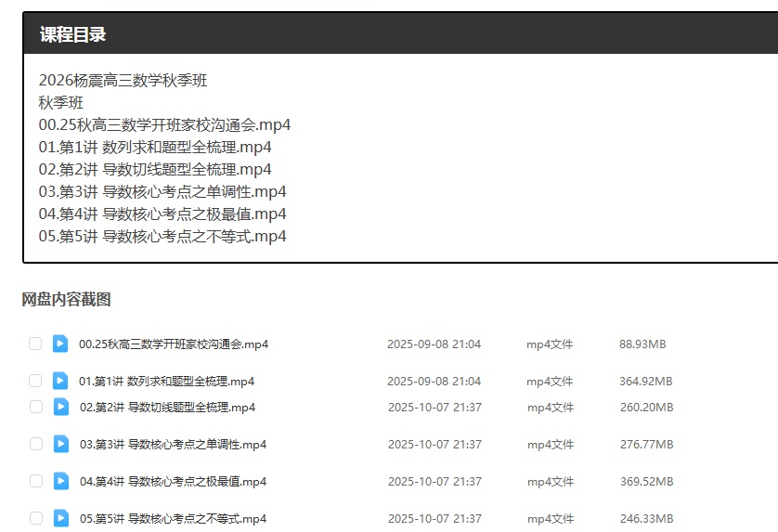Click mp4文件 type in the 88.93MB row
Image resolution: width=778 pixels, height=532 pixels.
(550, 344)
